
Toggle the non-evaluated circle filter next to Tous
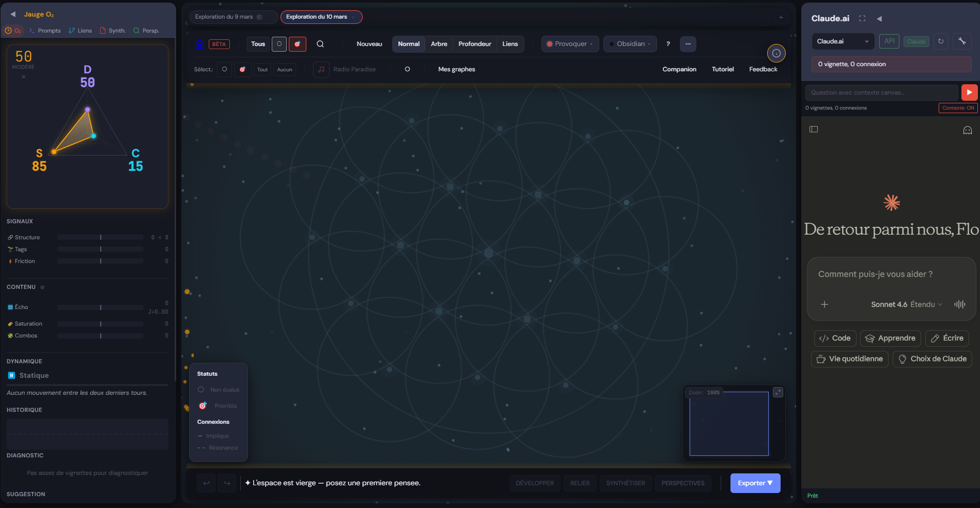[x=279, y=44]
